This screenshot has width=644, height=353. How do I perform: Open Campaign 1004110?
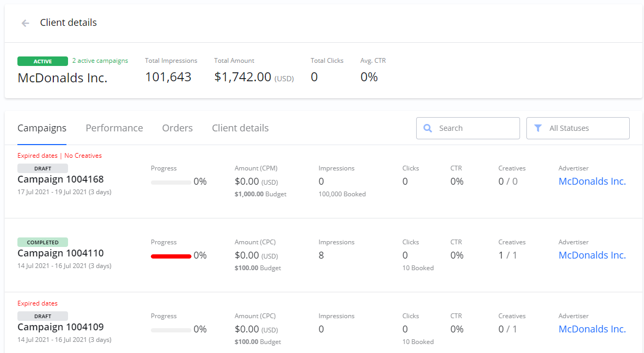(61, 253)
